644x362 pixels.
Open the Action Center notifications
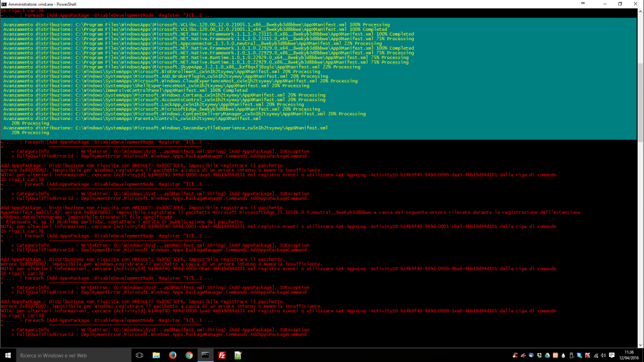click(x=611, y=355)
